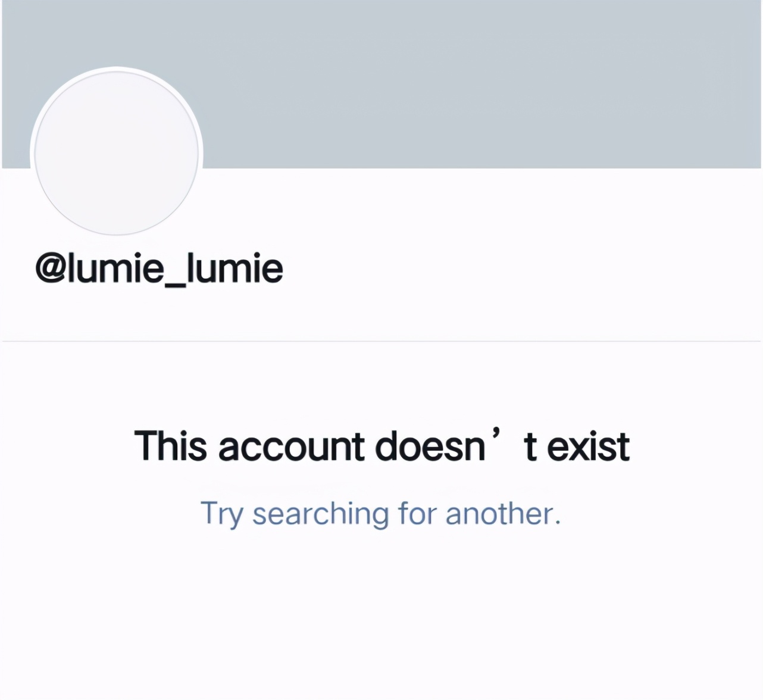Click the "Try searching for another." text

[x=380, y=513]
